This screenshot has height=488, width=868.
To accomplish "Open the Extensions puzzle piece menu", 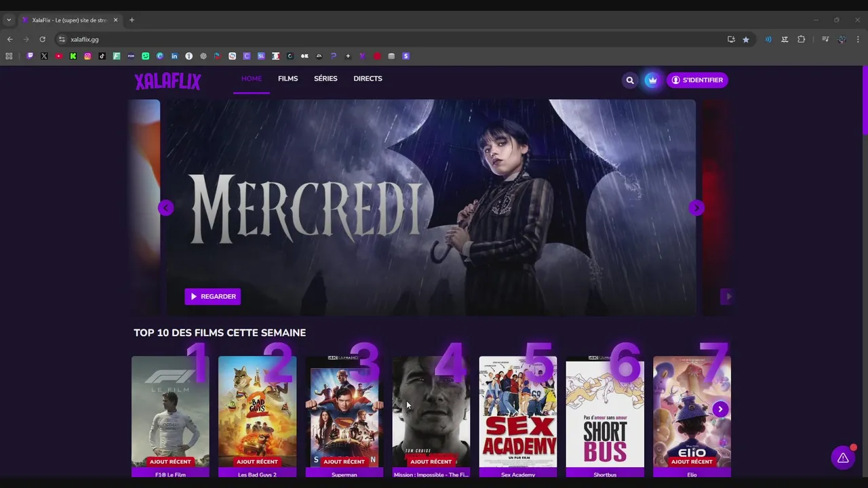I will click(801, 39).
